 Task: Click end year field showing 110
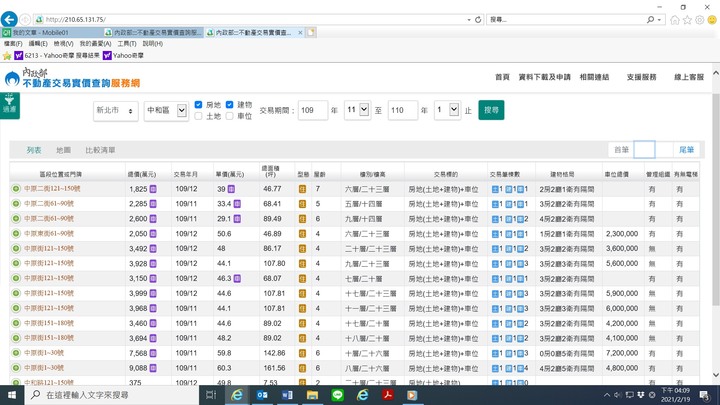[x=403, y=110]
